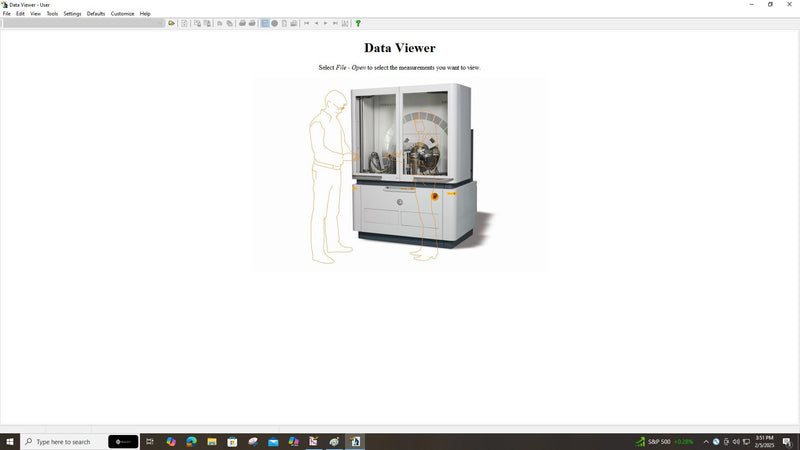This screenshot has height=450, width=800.
Task: Open the Mail app on taskbar
Action: coord(273,442)
